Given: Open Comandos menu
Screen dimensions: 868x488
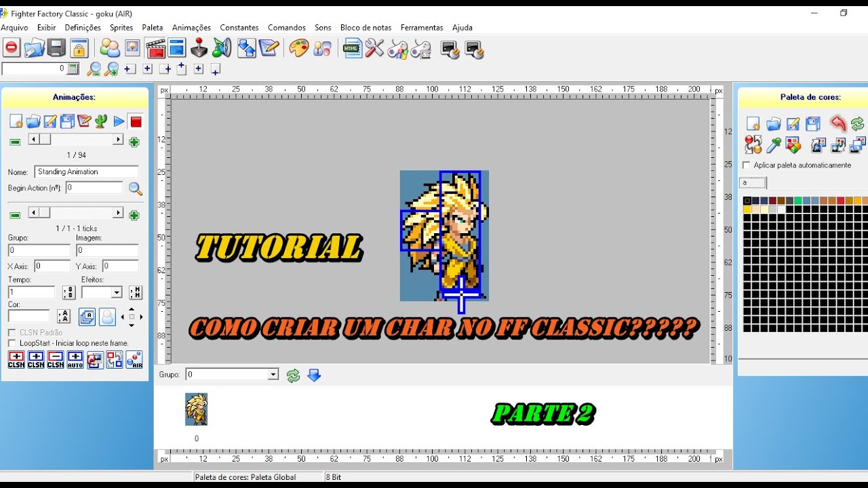Looking at the screenshot, I should [x=287, y=28].
